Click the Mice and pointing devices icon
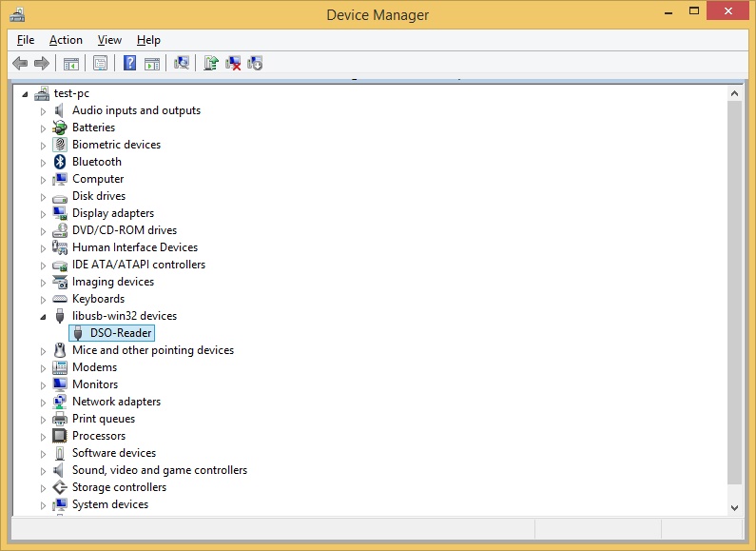Screen dimensions: 756x551 60,350
